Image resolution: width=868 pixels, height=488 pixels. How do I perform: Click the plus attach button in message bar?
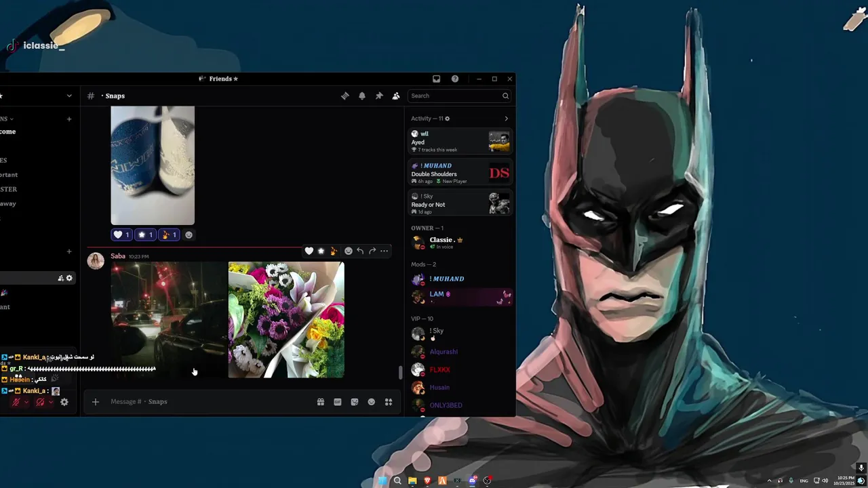coord(96,402)
